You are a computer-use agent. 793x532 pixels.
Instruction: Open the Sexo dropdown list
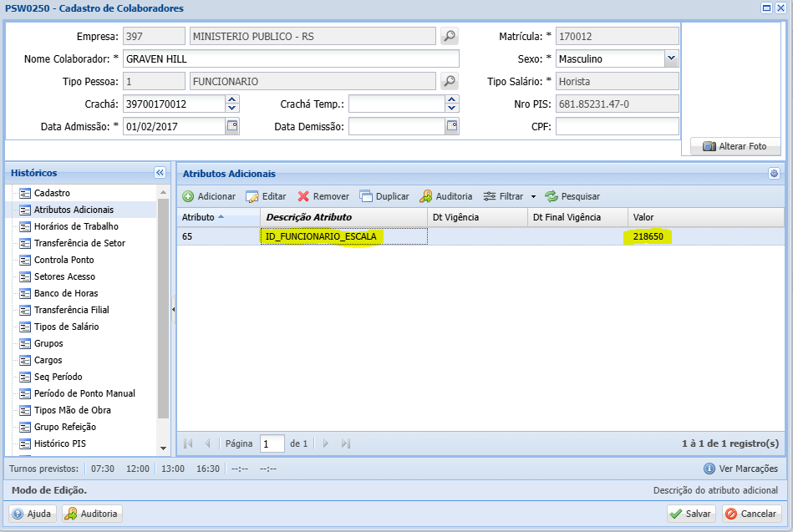click(671, 58)
